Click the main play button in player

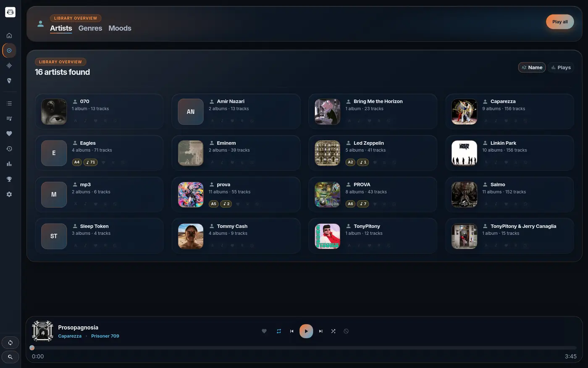tap(306, 331)
